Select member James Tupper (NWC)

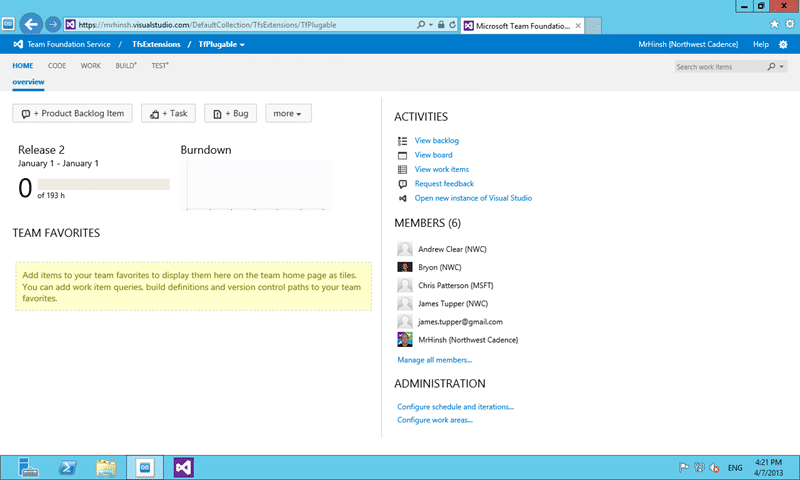pos(453,304)
